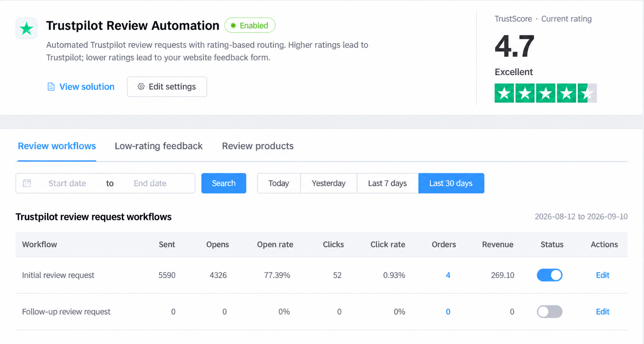Image resolution: width=644 pixels, height=344 pixels.
Task: Click the 269.10 revenue value
Action: tap(503, 275)
